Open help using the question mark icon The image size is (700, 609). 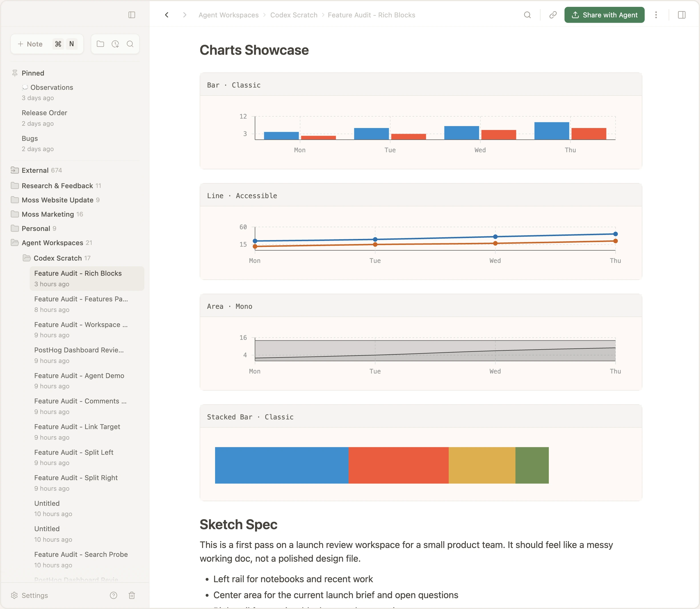114,595
